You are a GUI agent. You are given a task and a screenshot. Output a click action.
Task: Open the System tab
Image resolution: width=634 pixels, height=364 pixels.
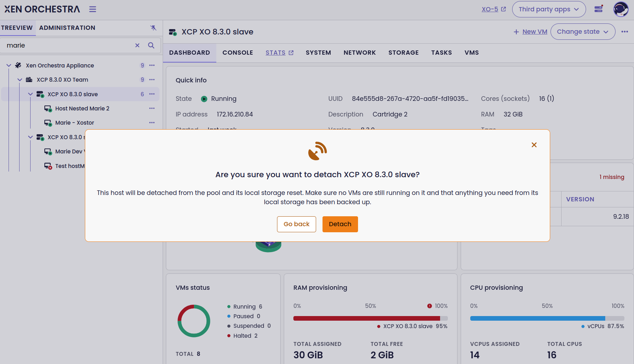tap(318, 53)
